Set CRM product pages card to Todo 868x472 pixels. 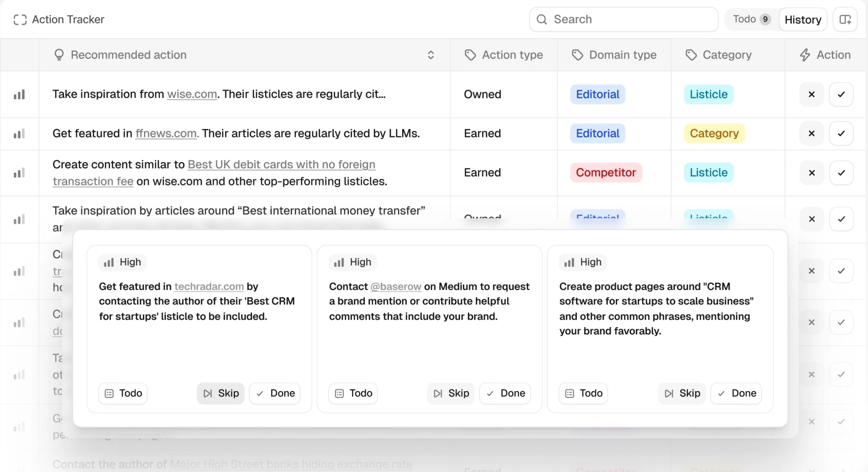click(583, 394)
